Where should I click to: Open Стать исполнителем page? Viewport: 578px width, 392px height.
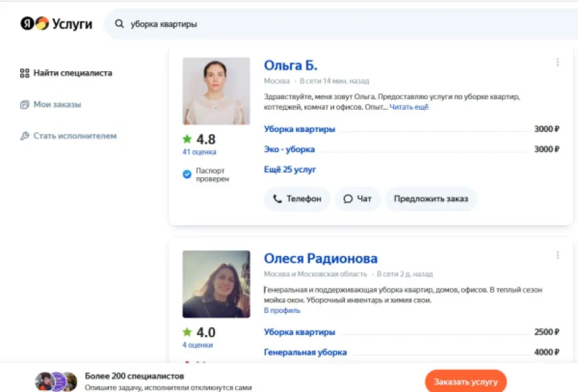68,136
